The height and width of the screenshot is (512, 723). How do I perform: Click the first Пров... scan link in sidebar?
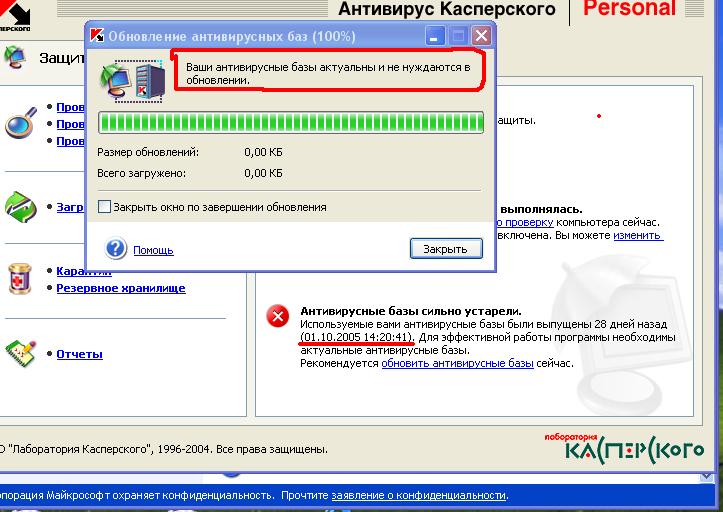[71, 107]
